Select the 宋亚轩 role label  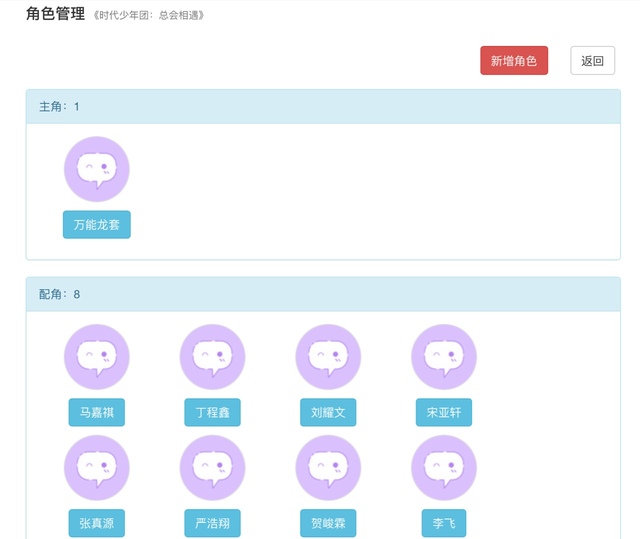(444, 412)
